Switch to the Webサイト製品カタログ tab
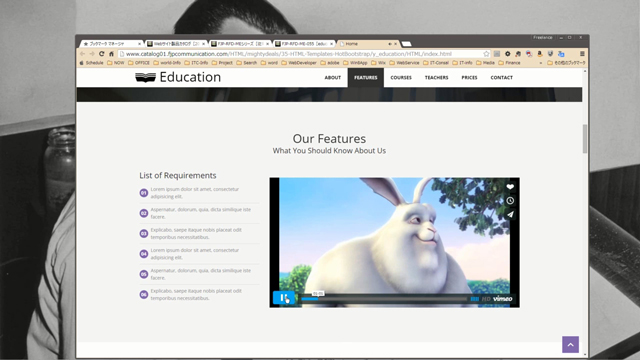This screenshot has height=360, width=640. [x=176, y=44]
